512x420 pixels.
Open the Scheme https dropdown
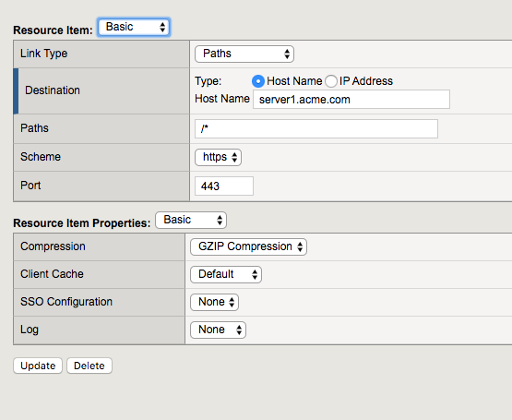click(x=218, y=157)
